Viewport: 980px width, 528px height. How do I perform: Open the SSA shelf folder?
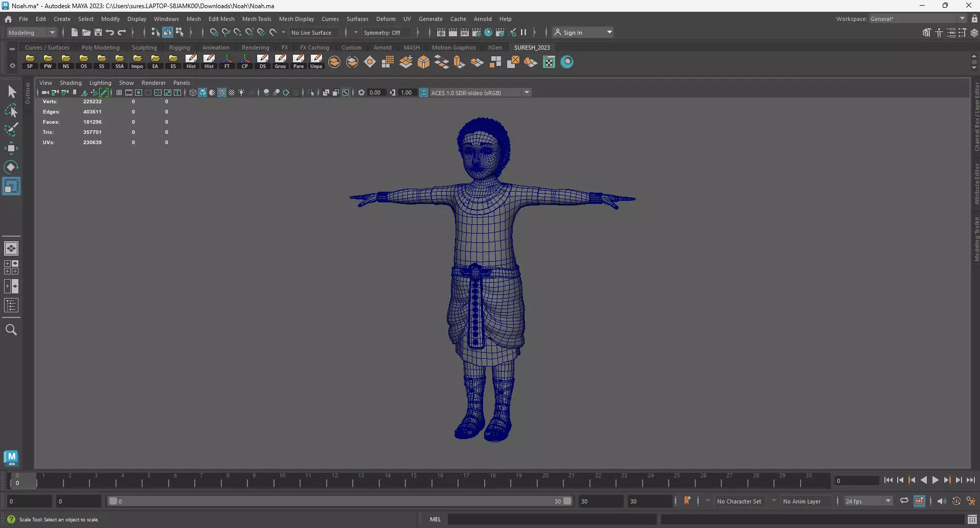coord(120,62)
